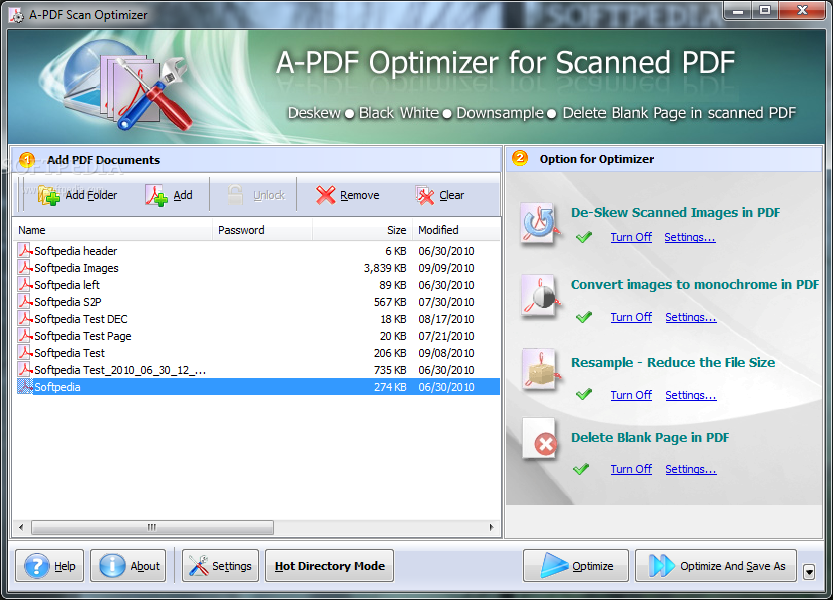
Task: Click the scrollbar right arrow
Action: (491, 527)
